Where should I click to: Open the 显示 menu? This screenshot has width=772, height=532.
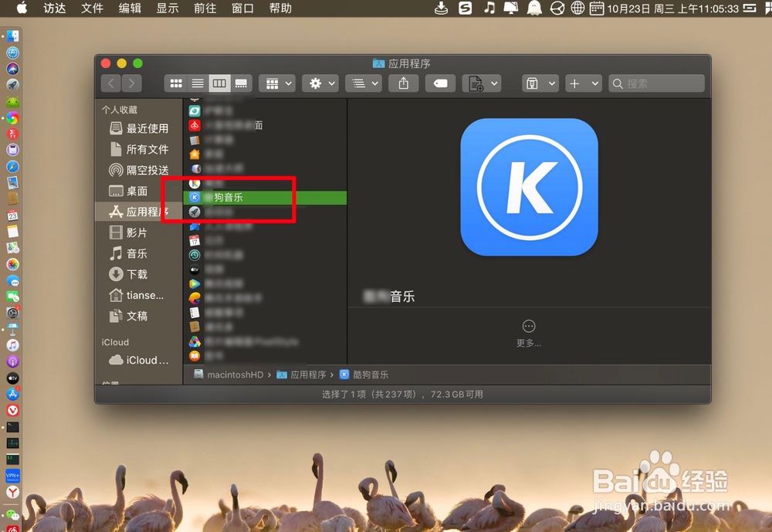coord(168,8)
